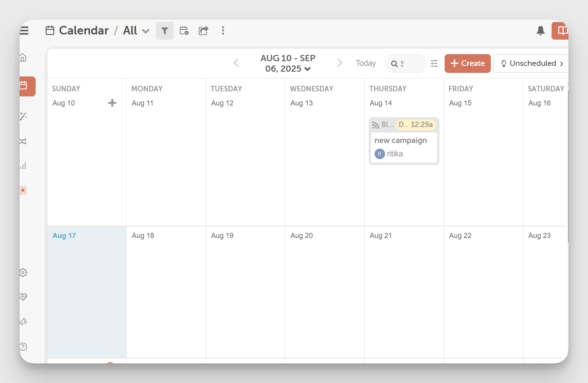
Task: Click in the calendar search field
Action: pyautogui.click(x=406, y=64)
